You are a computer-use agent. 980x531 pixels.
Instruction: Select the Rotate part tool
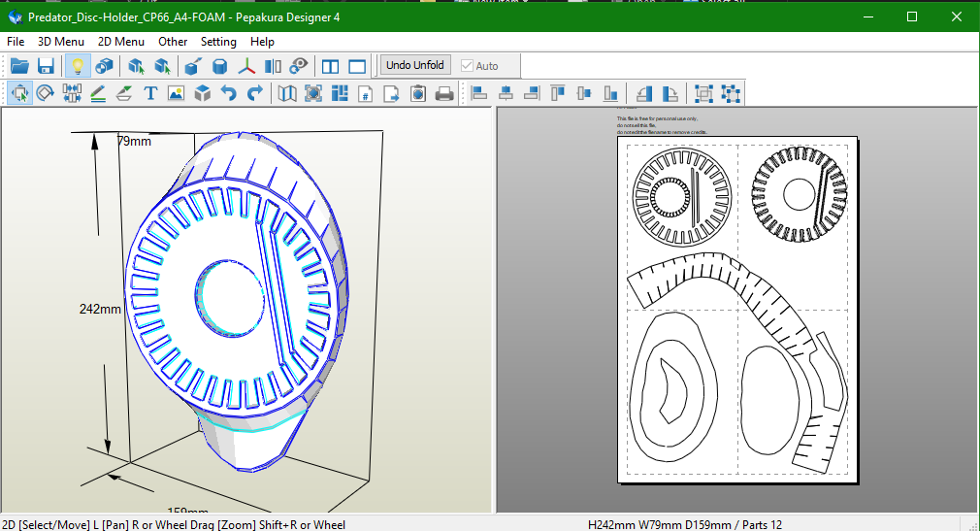point(45,93)
